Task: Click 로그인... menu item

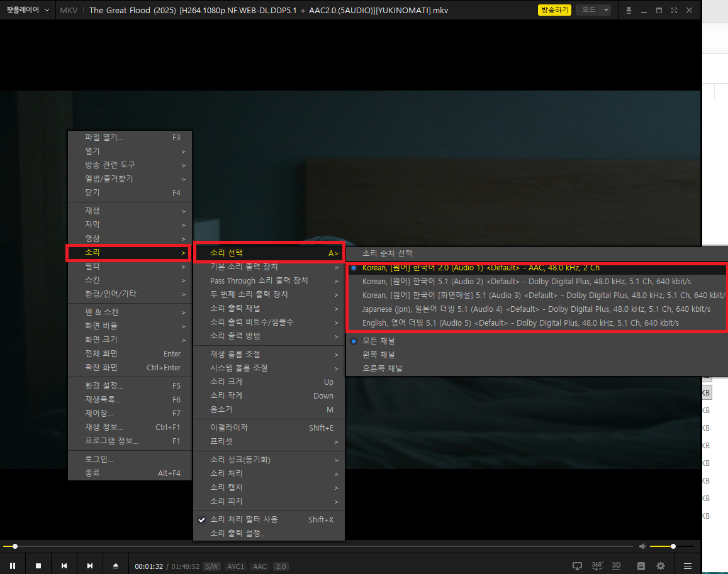Action: [x=130, y=459]
